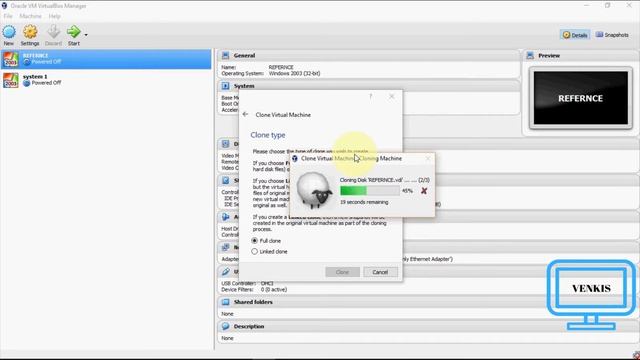The height and width of the screenshot is (360, 640).
Task: Click the New virtual machine icon
Action: [9, 32]
